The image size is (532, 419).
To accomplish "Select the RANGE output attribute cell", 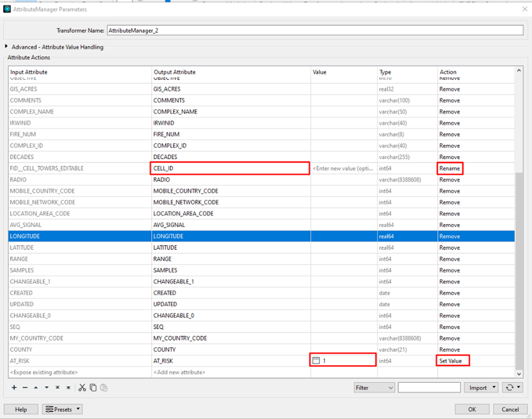I will click(x=231, y=259).
